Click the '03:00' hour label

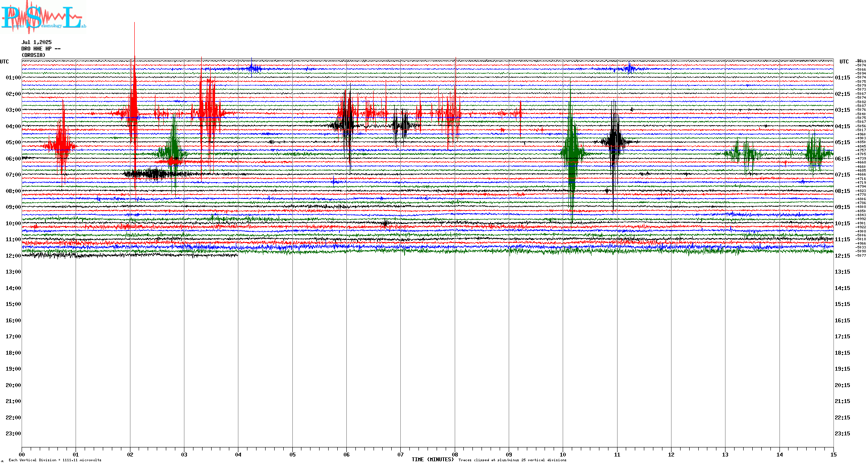(13, 110)
